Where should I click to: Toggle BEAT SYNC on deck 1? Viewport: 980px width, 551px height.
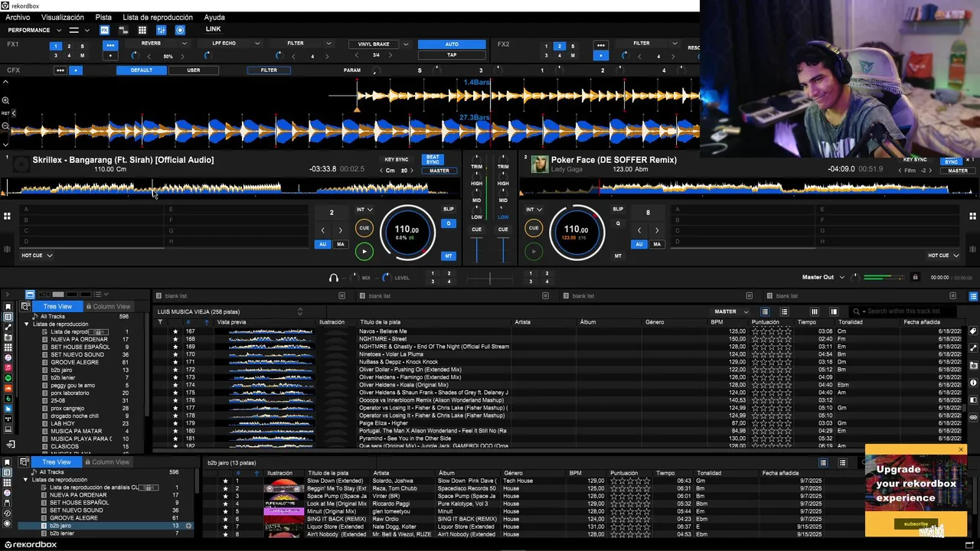point(433,160)
